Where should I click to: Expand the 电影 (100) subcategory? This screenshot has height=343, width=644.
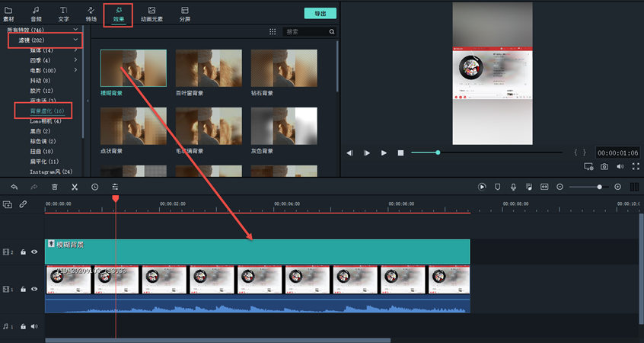coord(75,70)
